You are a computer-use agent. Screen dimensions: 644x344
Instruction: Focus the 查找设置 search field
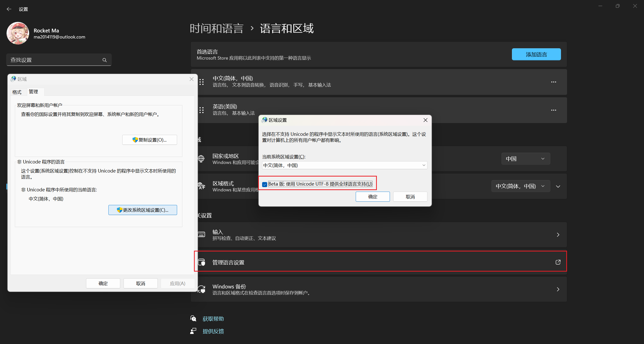point(54,60)
